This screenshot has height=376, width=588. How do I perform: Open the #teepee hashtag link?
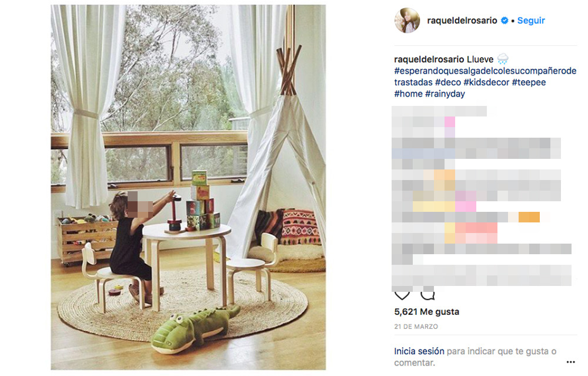[529, 82]
